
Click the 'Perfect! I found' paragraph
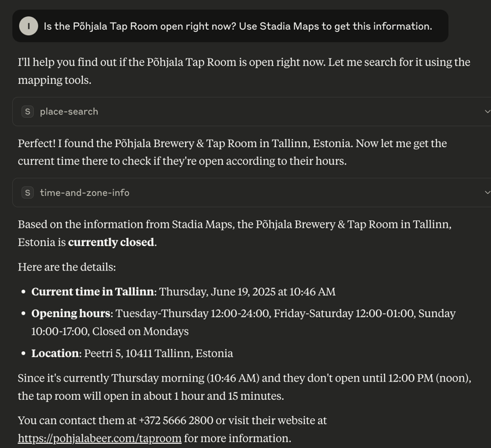233,152
